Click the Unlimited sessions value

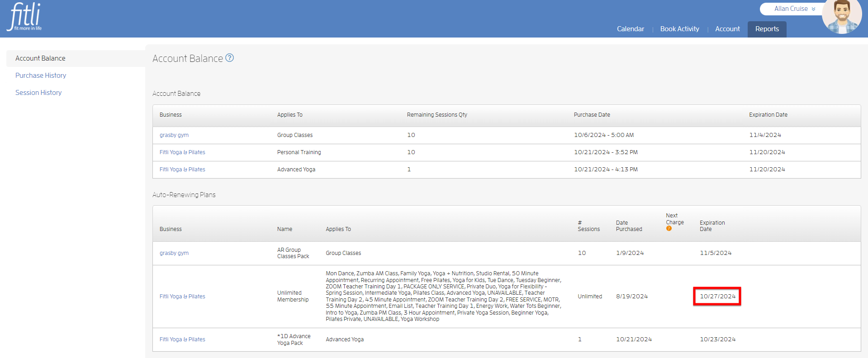tap(589, 297)
